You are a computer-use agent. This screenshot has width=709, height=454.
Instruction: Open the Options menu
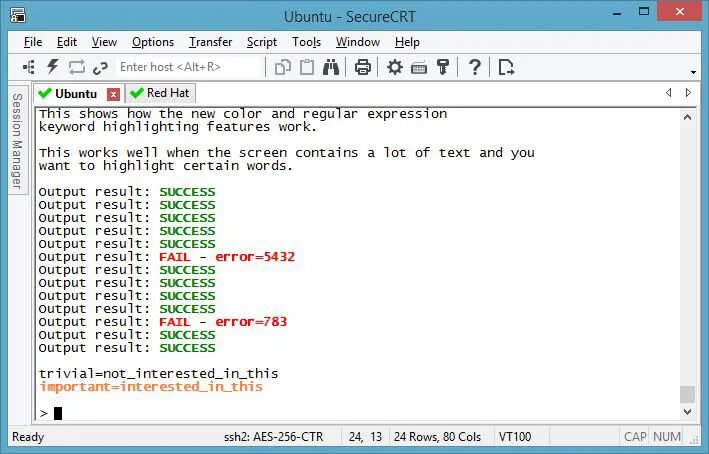153,42
